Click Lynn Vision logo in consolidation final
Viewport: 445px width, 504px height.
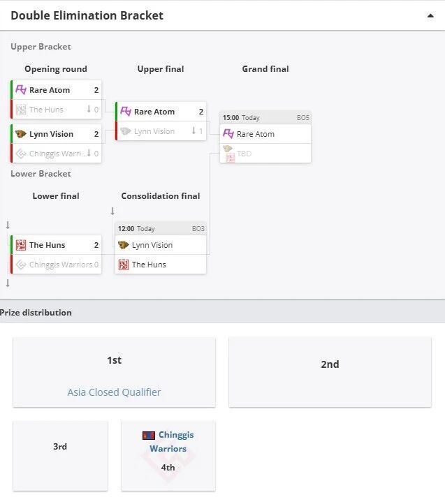coord(124,245)
